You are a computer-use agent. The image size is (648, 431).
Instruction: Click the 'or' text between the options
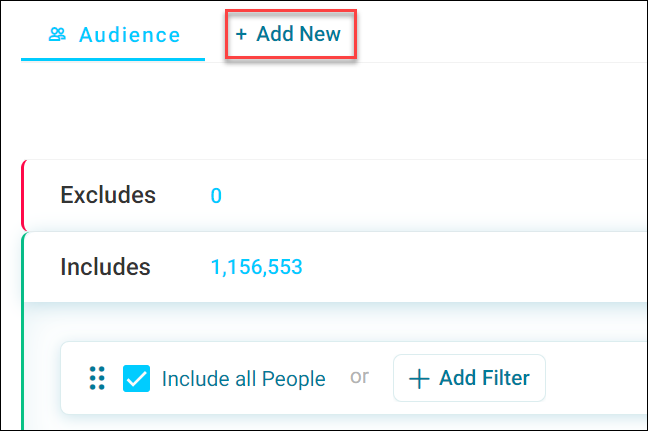click(x=359, y=377)
